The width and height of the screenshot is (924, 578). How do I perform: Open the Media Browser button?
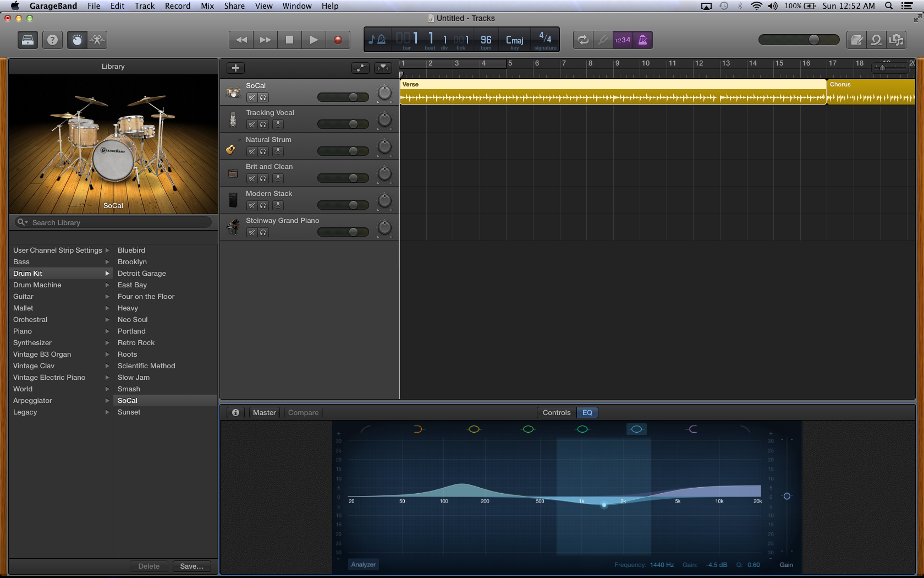897,40
